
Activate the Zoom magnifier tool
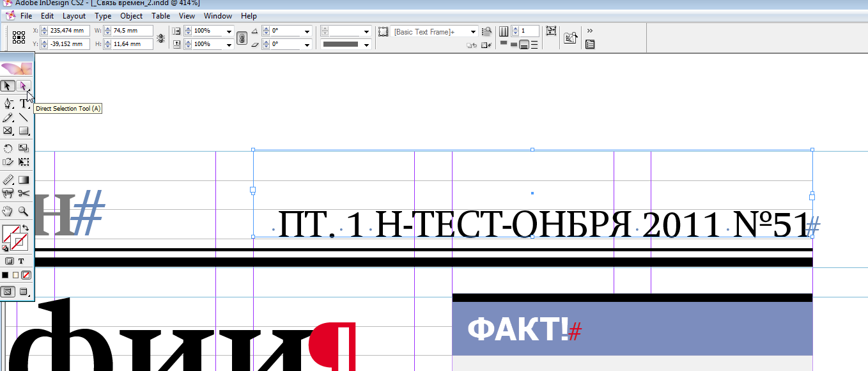point(24,210)
